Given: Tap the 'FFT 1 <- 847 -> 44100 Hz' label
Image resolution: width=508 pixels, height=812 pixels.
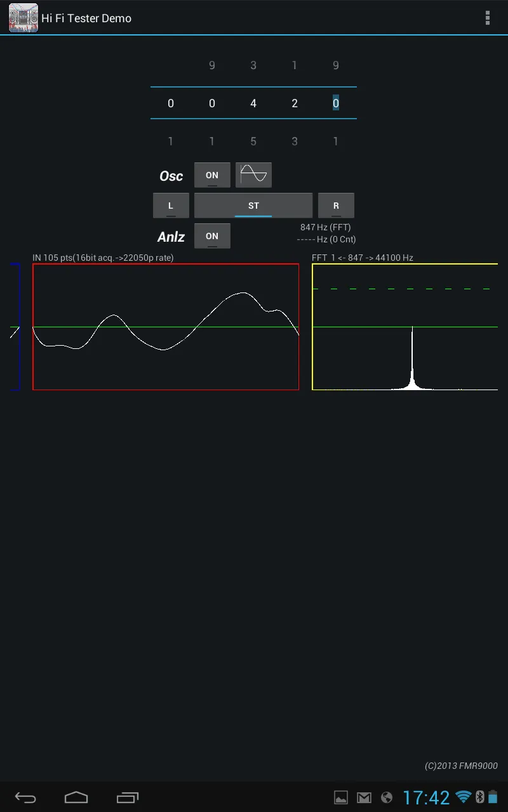Looking at the screenshot, I should pos(363,258).
